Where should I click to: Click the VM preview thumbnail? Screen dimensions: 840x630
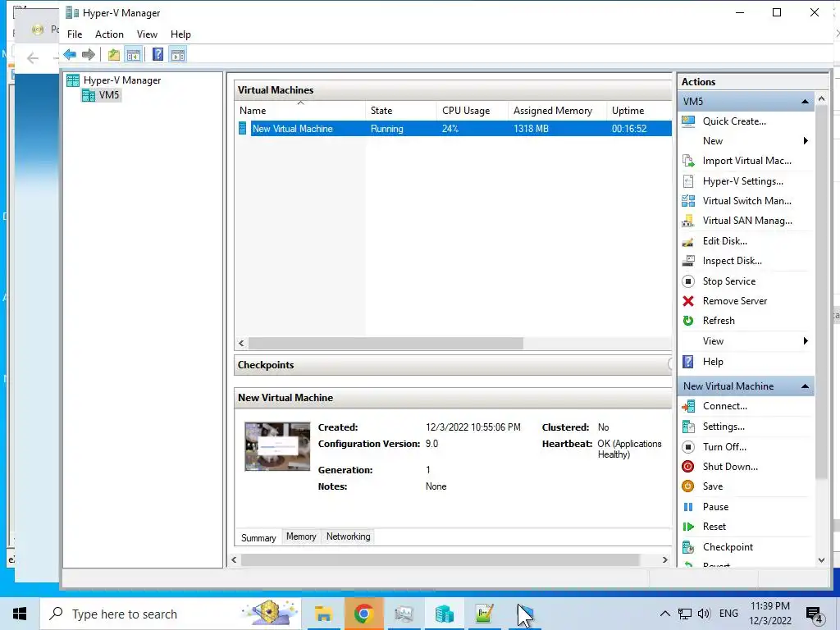[277, 446]
